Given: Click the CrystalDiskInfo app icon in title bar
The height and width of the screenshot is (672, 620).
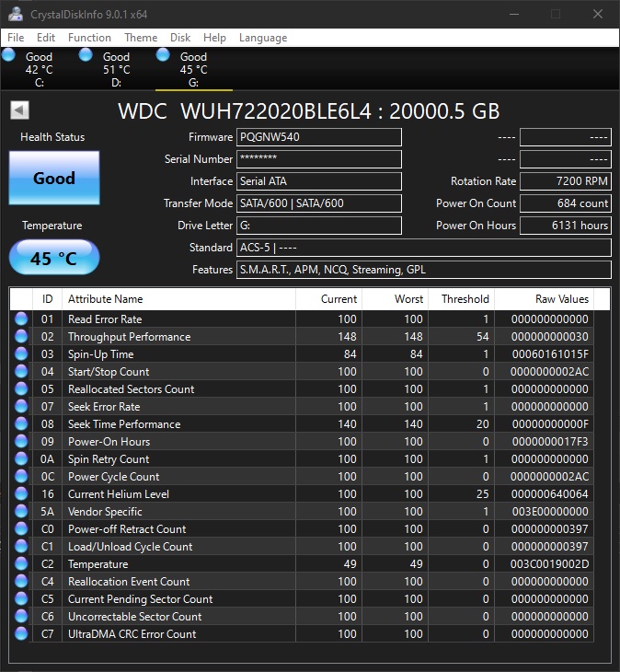Looking at the screenshot, I should click(16, 14).
